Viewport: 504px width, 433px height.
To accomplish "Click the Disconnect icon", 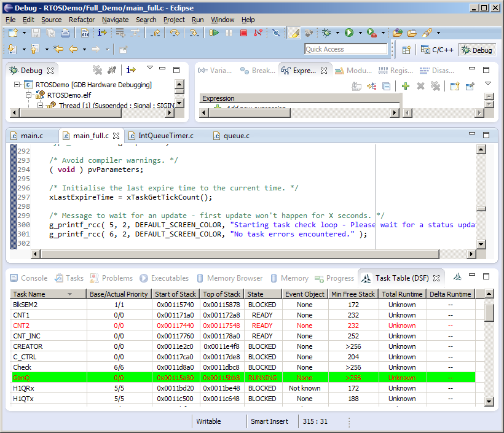I will point(258,33).
